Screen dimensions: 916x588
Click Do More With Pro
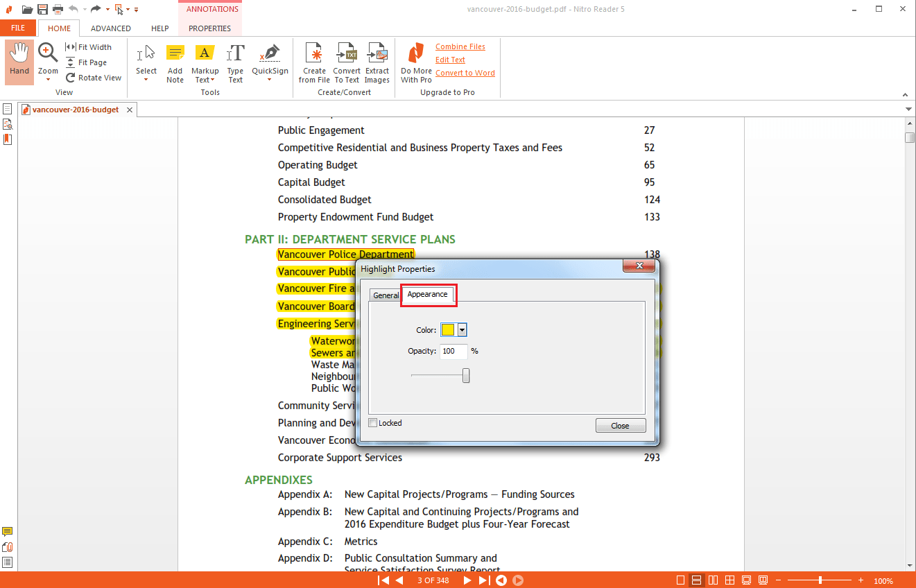point(416,63)
